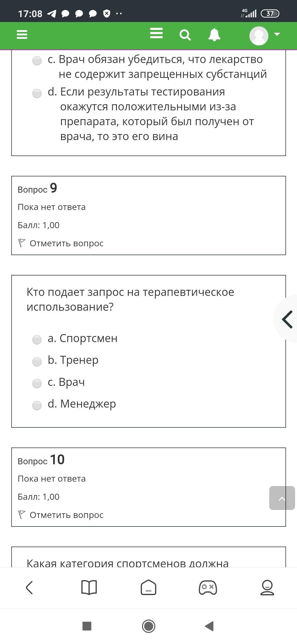Choose answer d. Менеджер
The image size is (297, 644).
37,405
